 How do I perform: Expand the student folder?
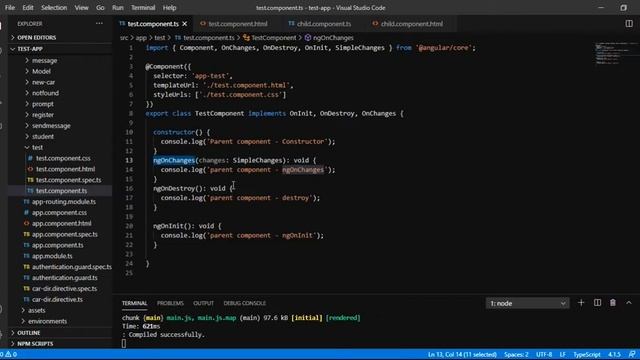coord(43,137)
